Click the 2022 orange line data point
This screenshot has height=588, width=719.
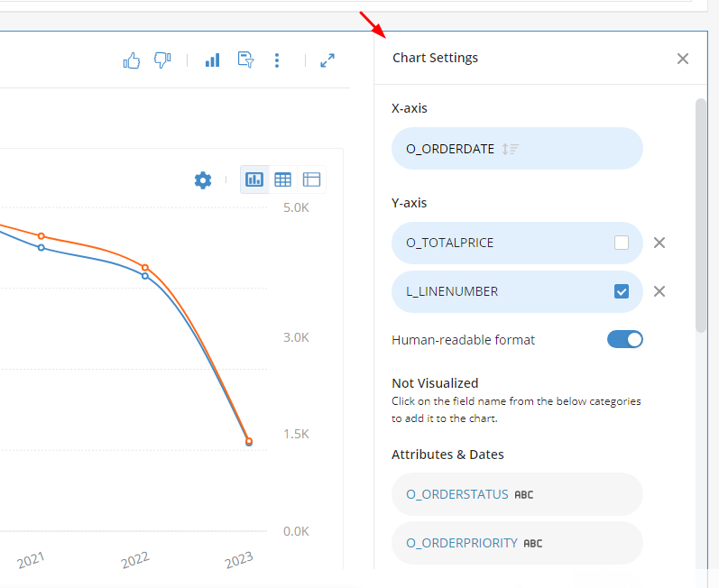(145, 268)
